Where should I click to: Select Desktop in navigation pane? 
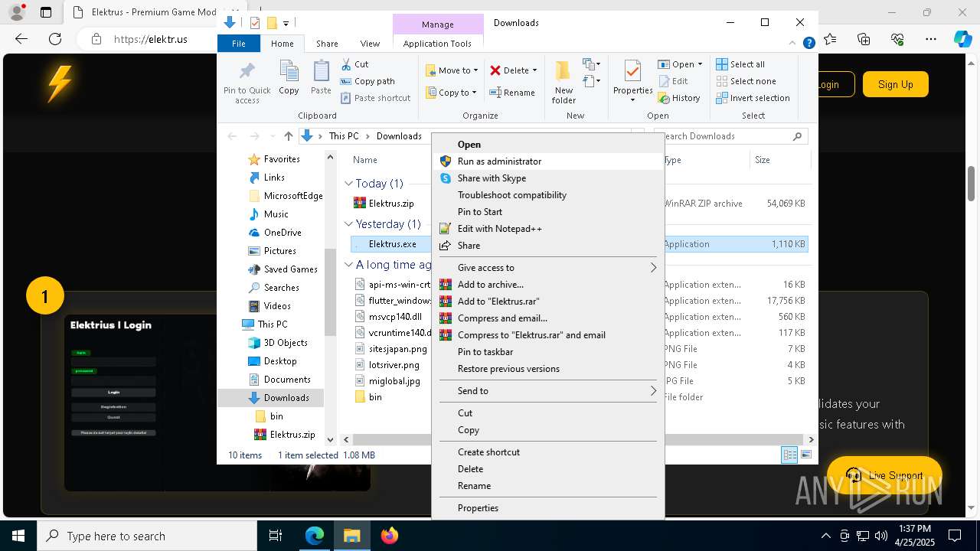(280, 361)
